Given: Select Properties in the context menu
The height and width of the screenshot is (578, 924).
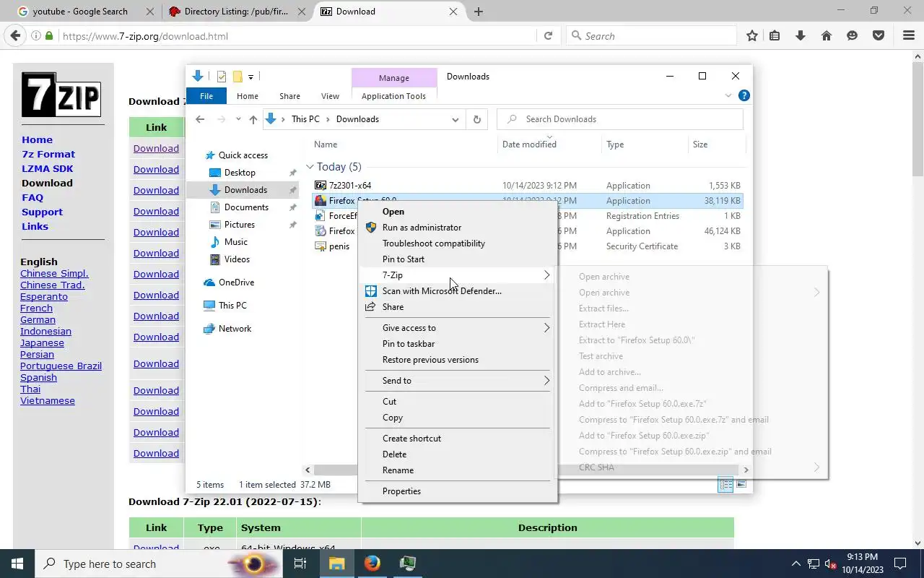Looking at the screenshot, I should 458,491.
